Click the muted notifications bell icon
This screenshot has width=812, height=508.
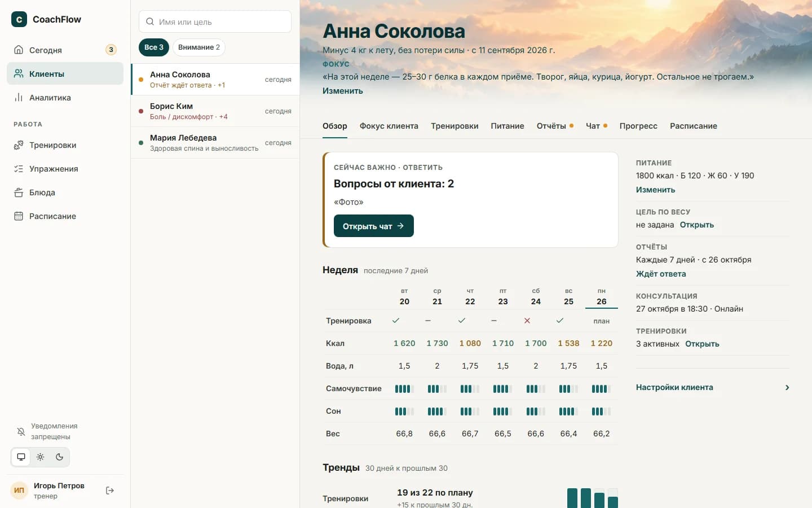tap(21, 431)
